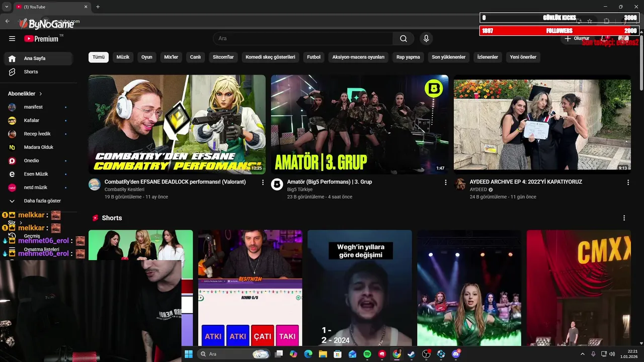The image size is (644, 362).
Task: Select the Yeni öneriler chip
Action: click(523, 57)
